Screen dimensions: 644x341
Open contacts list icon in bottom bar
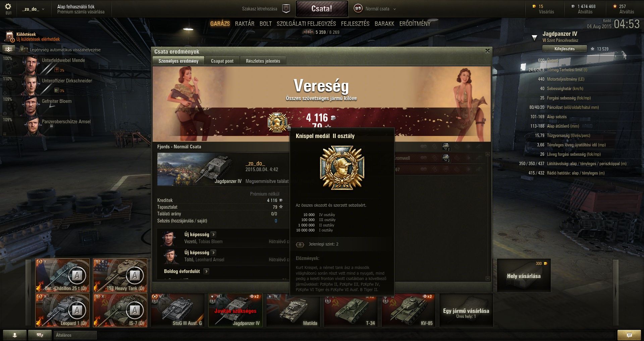[x=15, y=335]
